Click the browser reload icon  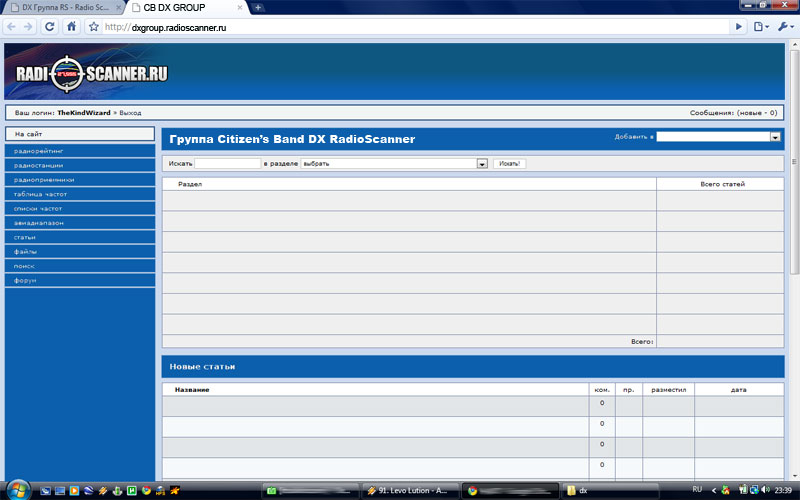point(49,27)
